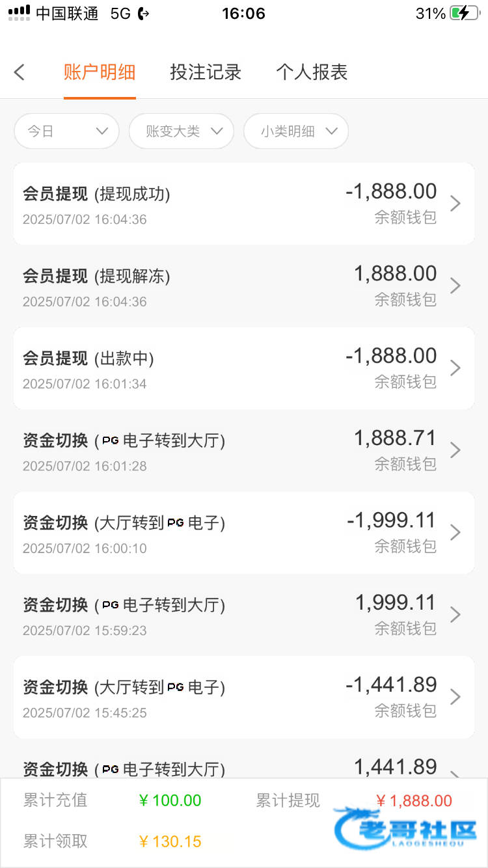Open chevron on 1,888.71 transfer record
488x868 pixels.
pyautogui.click(x=455, y=450)
